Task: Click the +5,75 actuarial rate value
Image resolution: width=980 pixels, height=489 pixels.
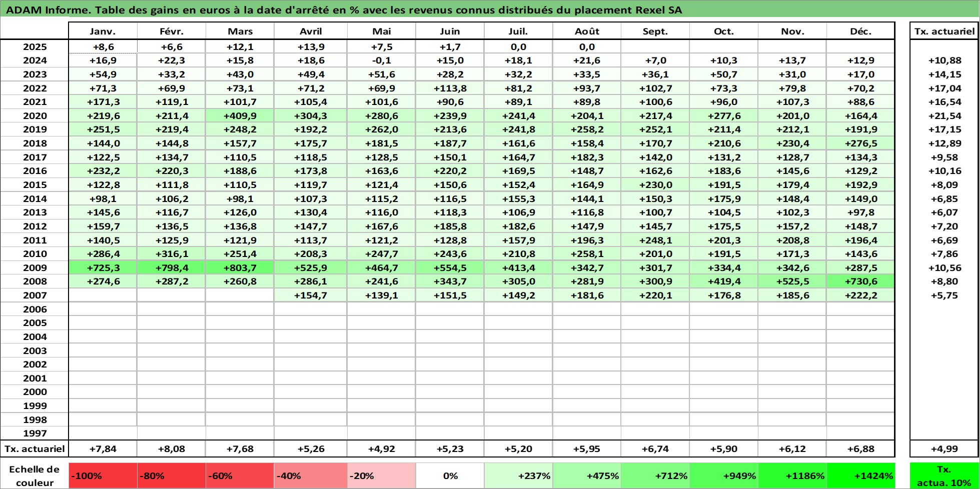Action: click(x=944, y=295)
